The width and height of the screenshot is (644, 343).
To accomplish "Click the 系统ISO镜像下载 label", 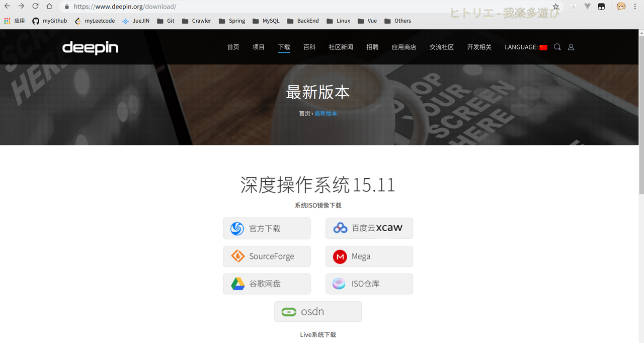I will 318,205.
